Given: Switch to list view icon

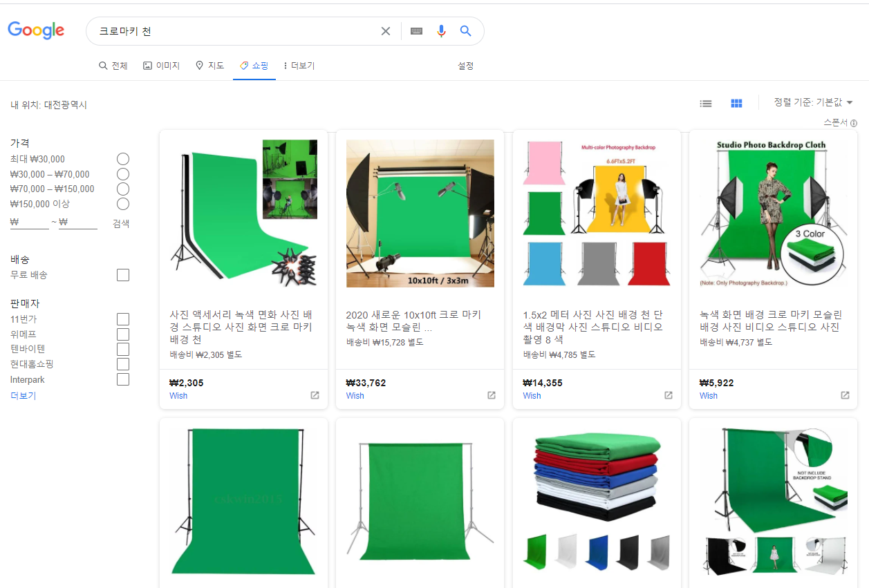Looking at the screenshot, I should click(x=706, y=103).
